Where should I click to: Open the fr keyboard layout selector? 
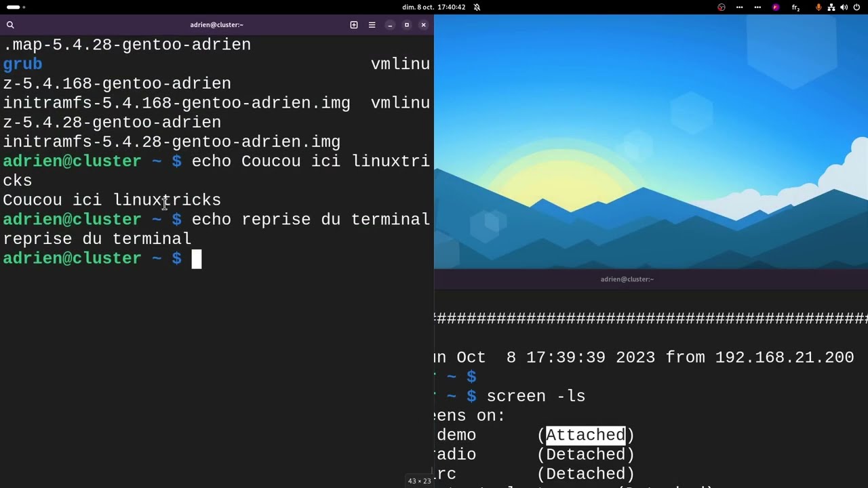click(796, 7)
